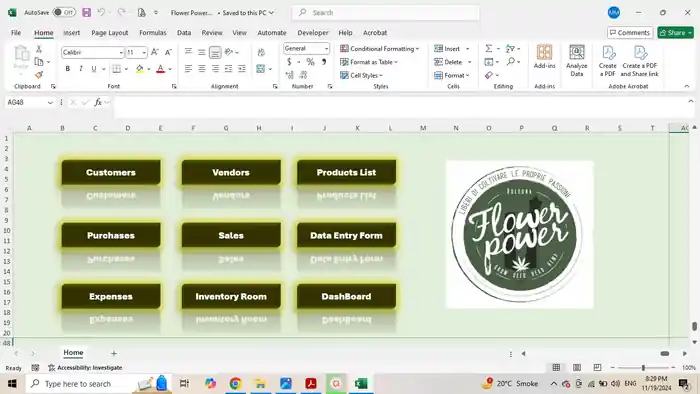
Task: Toggle Underline formatting
Action: [94, 69]
